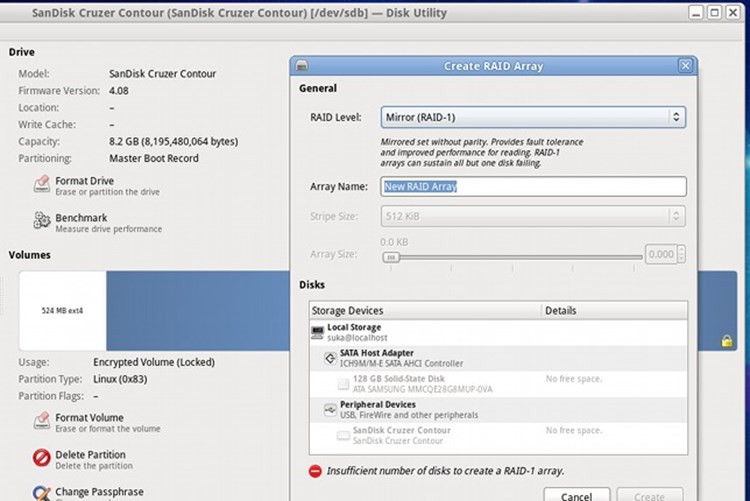This screenshot has height=501, width=750.
Task: Click the Peripheral Devices USB icon
Action: tap(330, 410)
